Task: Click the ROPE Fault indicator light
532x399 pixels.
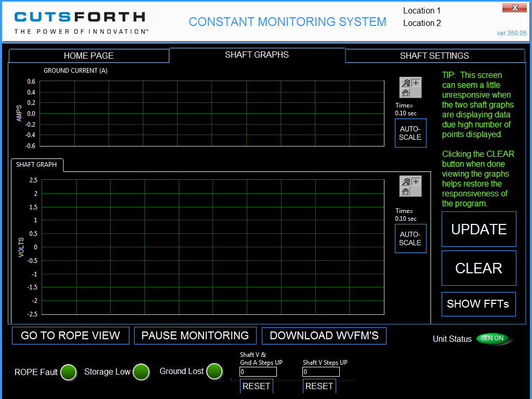Action: coord(68,372)
